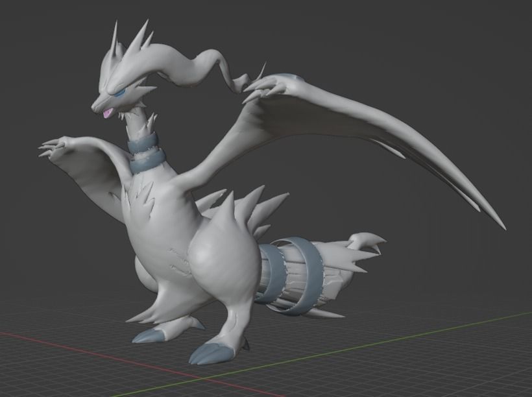The image size is (532, 397).
Task: Click the clawed left hand
Action: coord(52,148)
